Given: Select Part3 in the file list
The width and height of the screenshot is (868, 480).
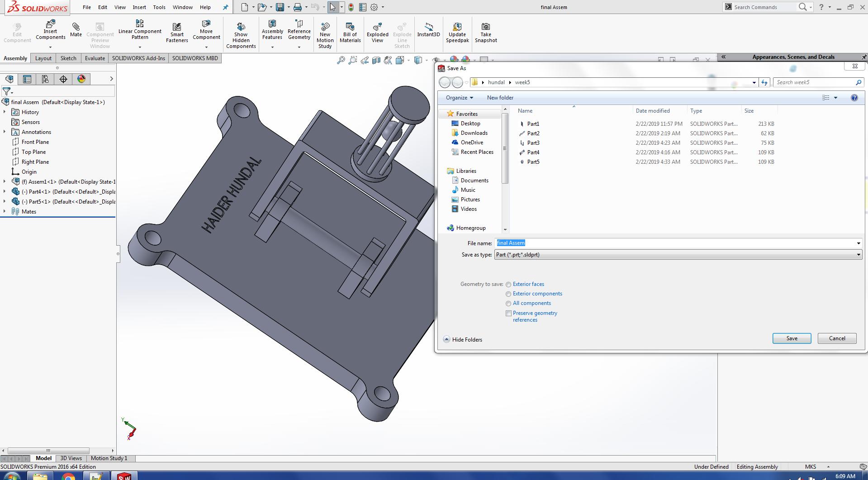Looking at the screenshot, I should [533, 143].
